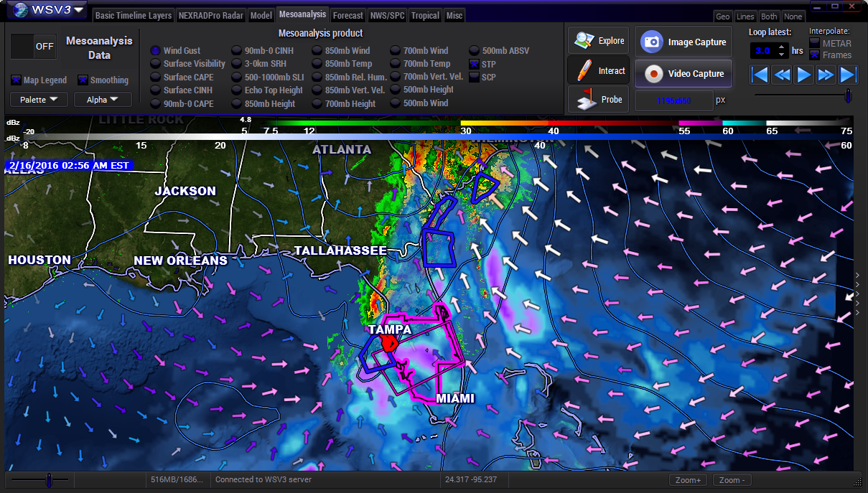This screenshot has height=493, width=868.
Task: Click the 1195x650 capture size field
Action: 674,100
